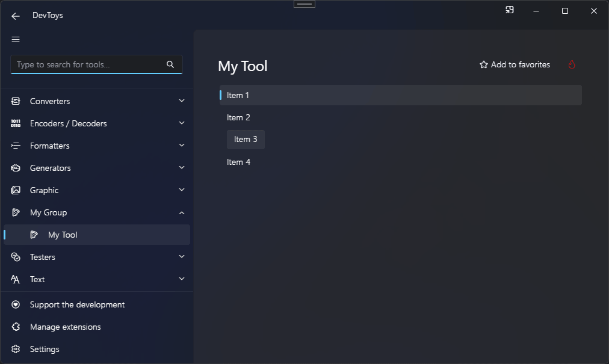Viewport: 609px width, 364px height.
Task: Expand the Text chevron
Action: point(181,279)
